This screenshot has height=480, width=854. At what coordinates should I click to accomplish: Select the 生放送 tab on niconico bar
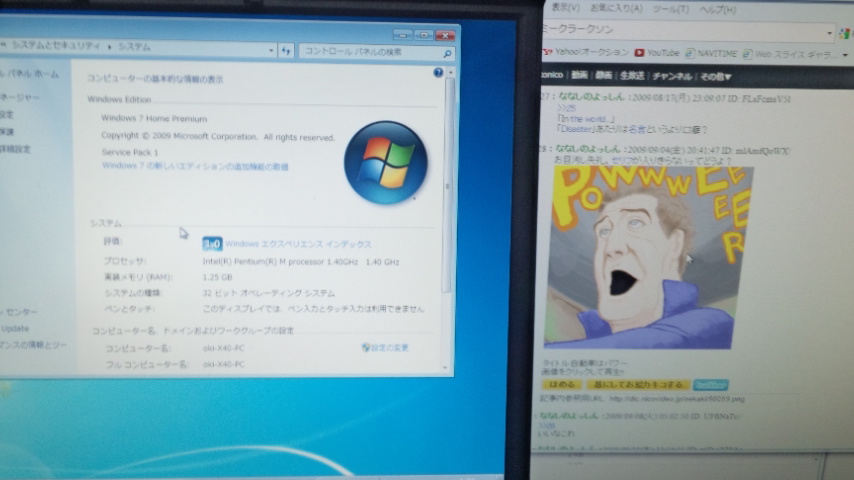[632, 76]
